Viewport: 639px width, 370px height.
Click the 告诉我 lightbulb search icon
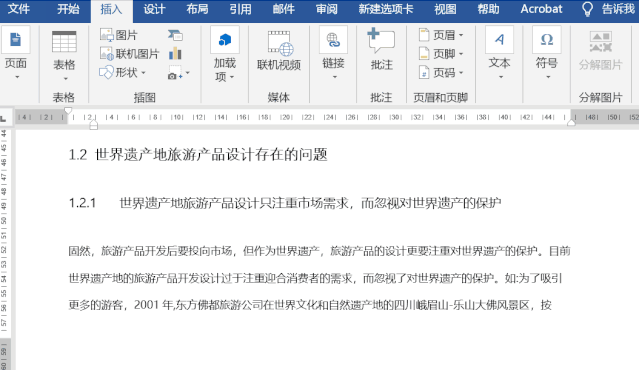point(587,9)
